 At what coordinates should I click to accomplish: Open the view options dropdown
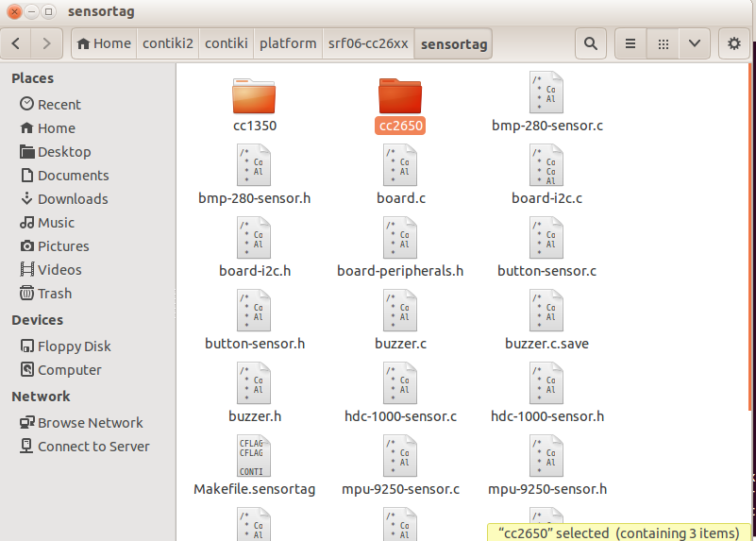695,43
